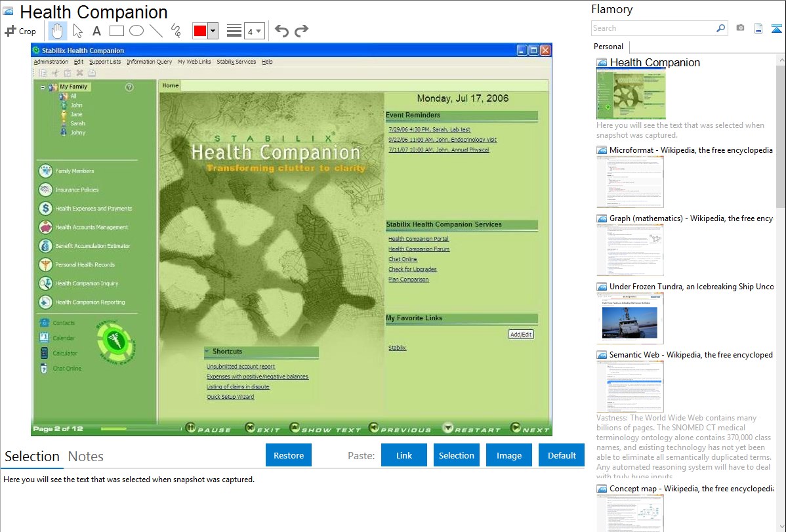Image resolution: width=786 pixels, height=532 pixels.
Task: Click the Previous slideshow control
Action: (400, 429)
